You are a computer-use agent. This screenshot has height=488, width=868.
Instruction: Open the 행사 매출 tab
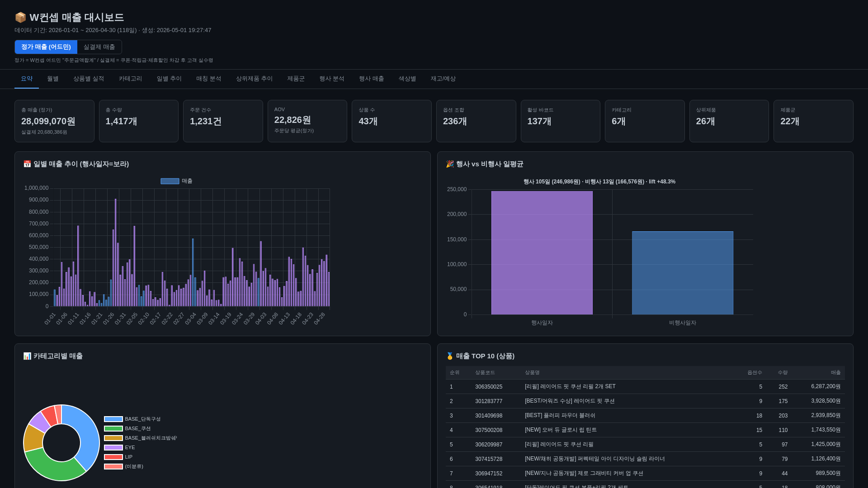372,79
